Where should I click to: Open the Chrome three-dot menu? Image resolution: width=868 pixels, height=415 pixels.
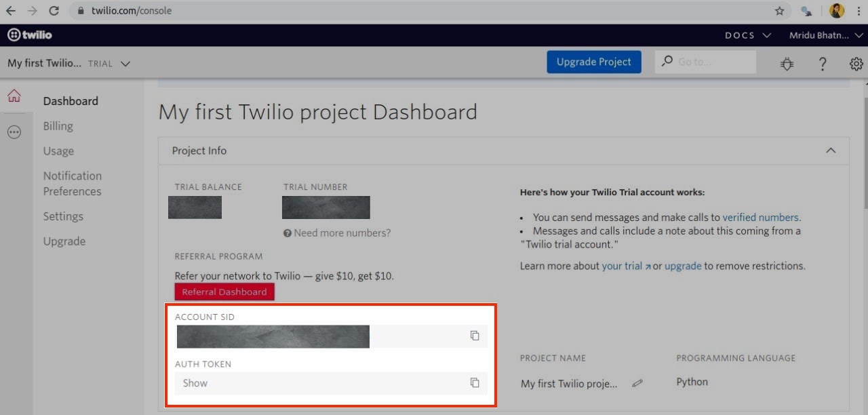click(x=858, y=11)
